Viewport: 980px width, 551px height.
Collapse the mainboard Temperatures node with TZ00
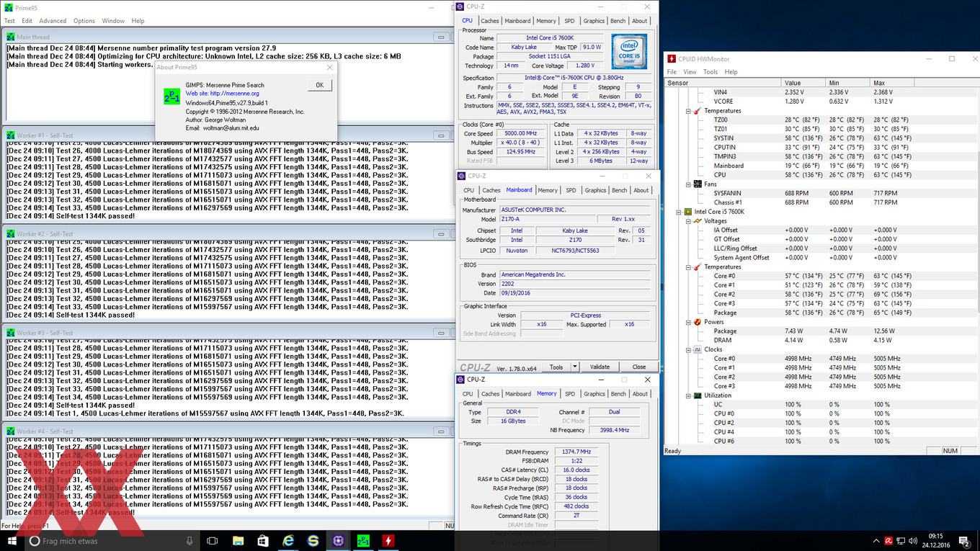688,111
